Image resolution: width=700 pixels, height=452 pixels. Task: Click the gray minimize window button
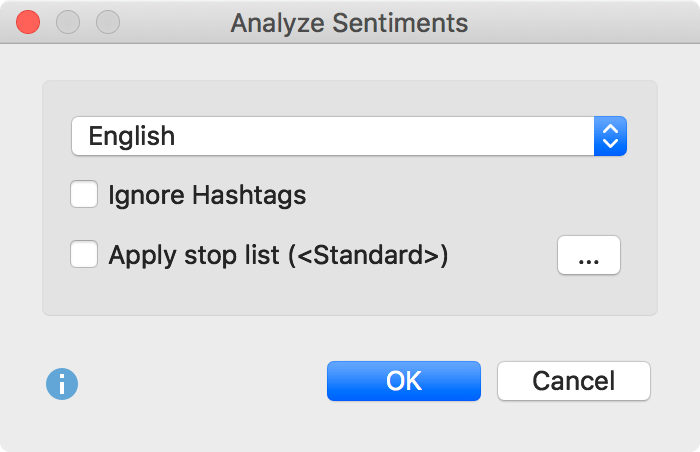68,21
